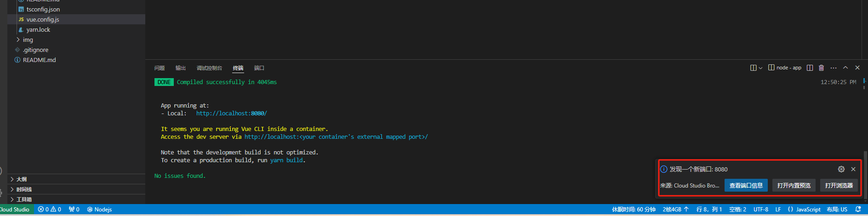The height and width of the screenshot is (216, 868).
Task: Switch to the 端口 ports tab
Action: [259, 68]
